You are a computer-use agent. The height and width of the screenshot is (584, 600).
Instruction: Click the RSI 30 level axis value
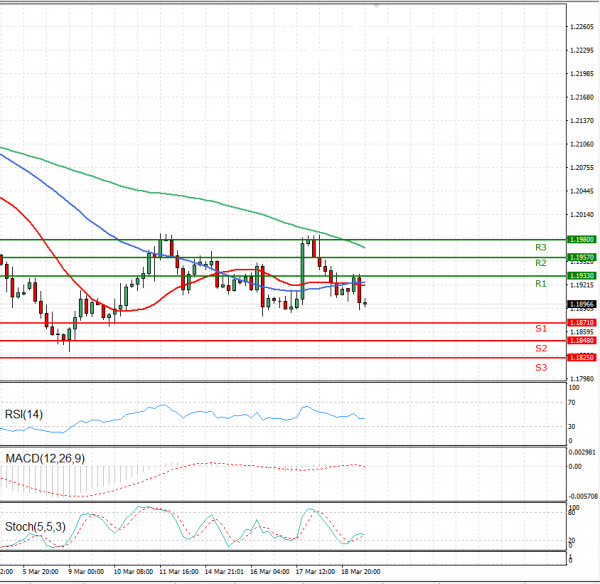point(572,426)
